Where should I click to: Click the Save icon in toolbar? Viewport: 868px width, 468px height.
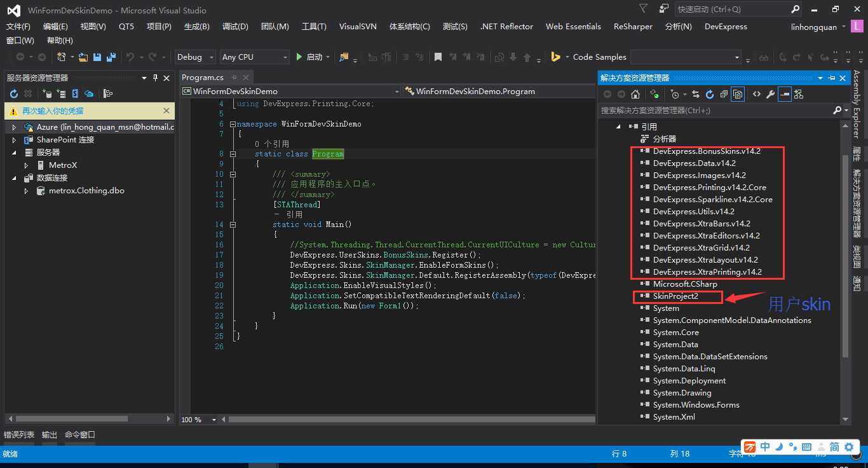click(97, 57)
